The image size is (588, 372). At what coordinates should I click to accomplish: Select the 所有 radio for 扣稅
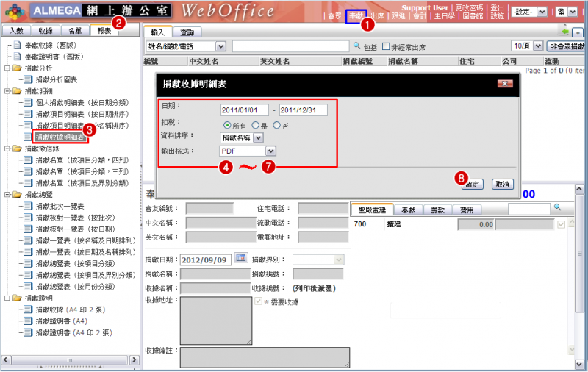(x=227, y=125)
